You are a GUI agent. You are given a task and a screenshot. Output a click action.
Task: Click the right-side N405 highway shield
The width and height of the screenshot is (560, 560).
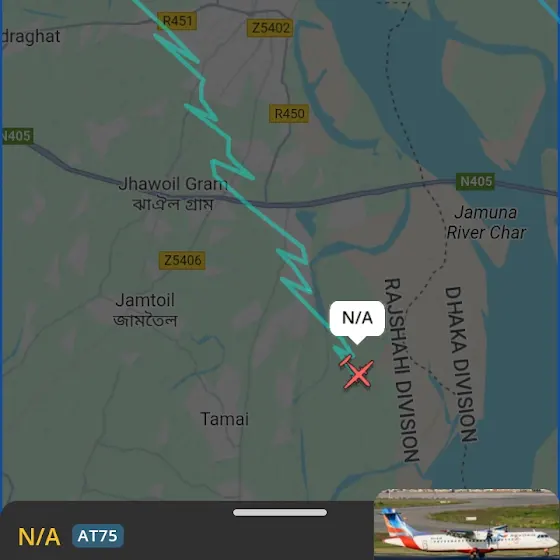(x=475, y=181)
